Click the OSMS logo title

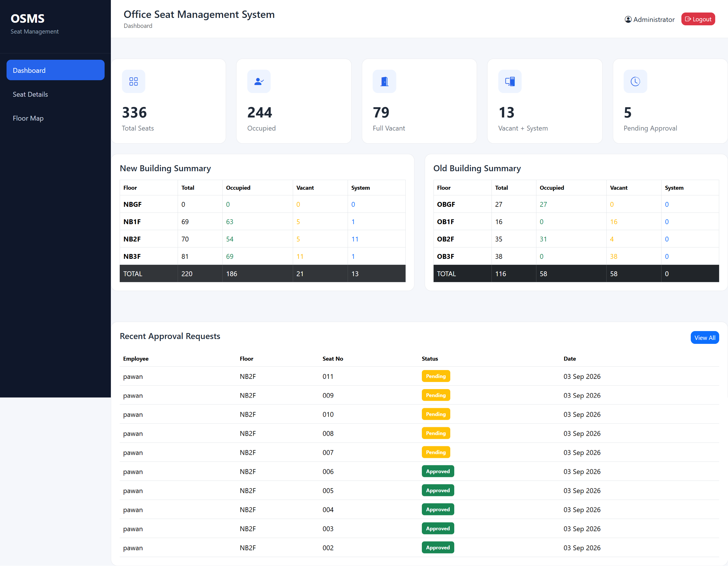click(27, 18)
